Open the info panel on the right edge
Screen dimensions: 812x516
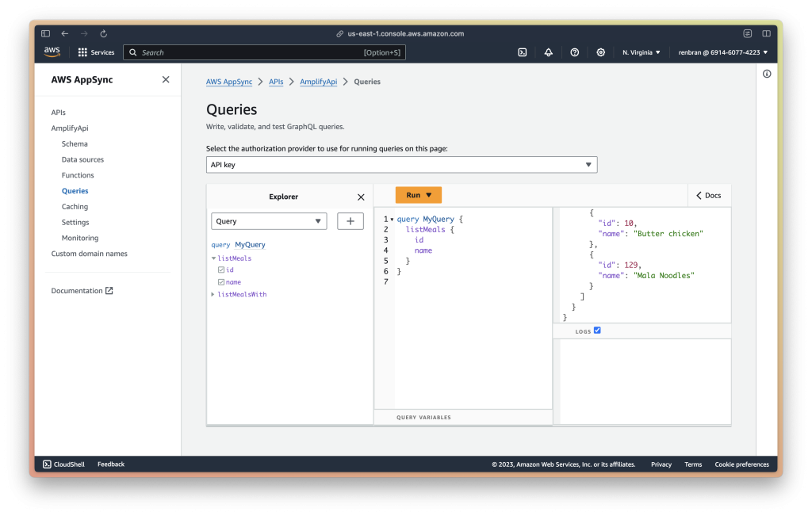(766, 73)
